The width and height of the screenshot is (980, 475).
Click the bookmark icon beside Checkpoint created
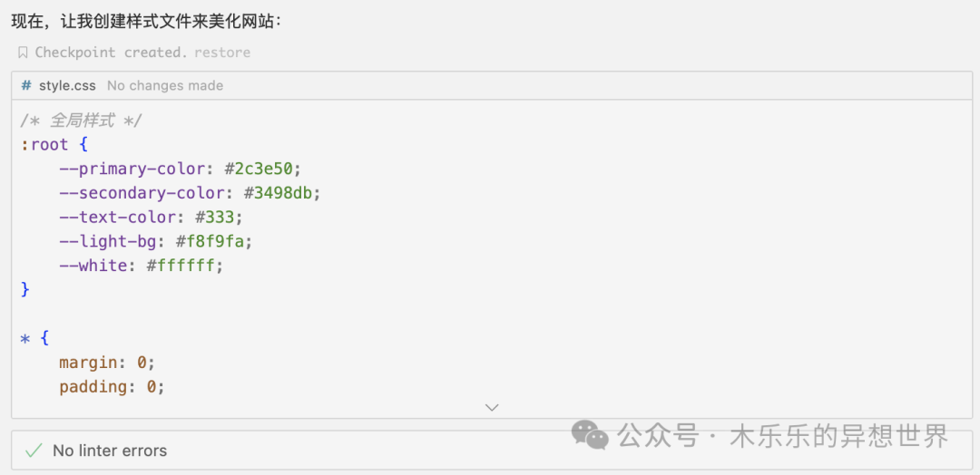[23, 53]
